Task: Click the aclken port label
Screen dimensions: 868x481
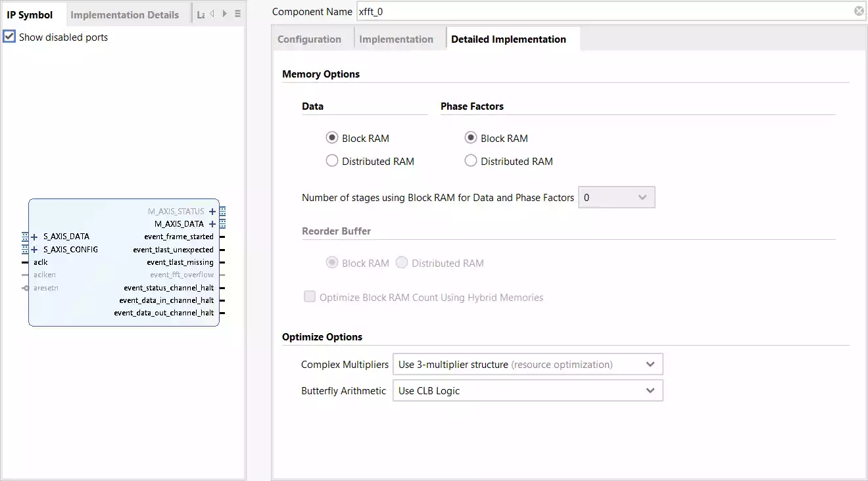Action: pos(45,275)
